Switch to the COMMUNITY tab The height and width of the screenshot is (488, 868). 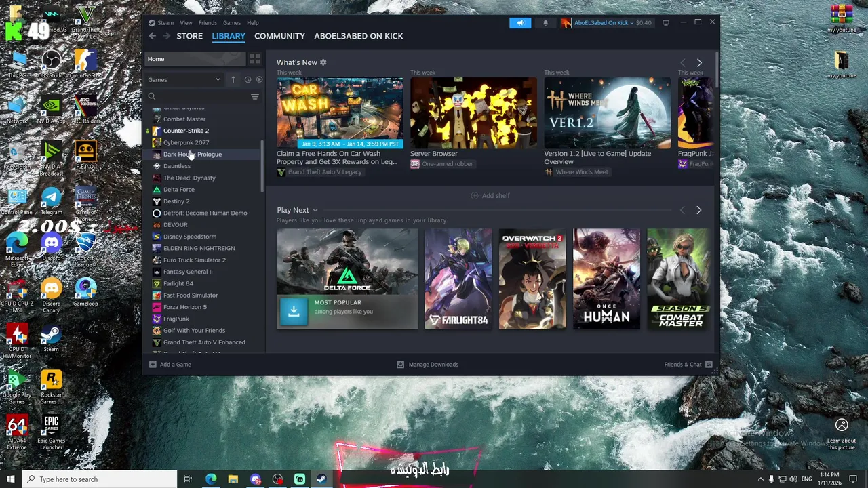[279, 36]
